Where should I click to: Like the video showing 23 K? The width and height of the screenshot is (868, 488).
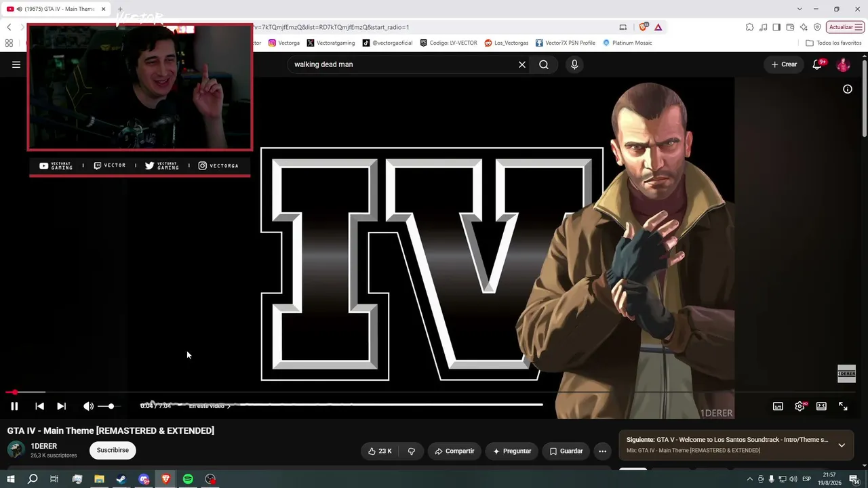click(380, 451)
